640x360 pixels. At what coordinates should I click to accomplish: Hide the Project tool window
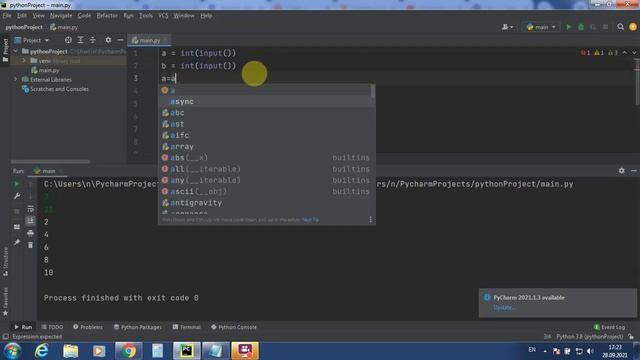(120, 40)
